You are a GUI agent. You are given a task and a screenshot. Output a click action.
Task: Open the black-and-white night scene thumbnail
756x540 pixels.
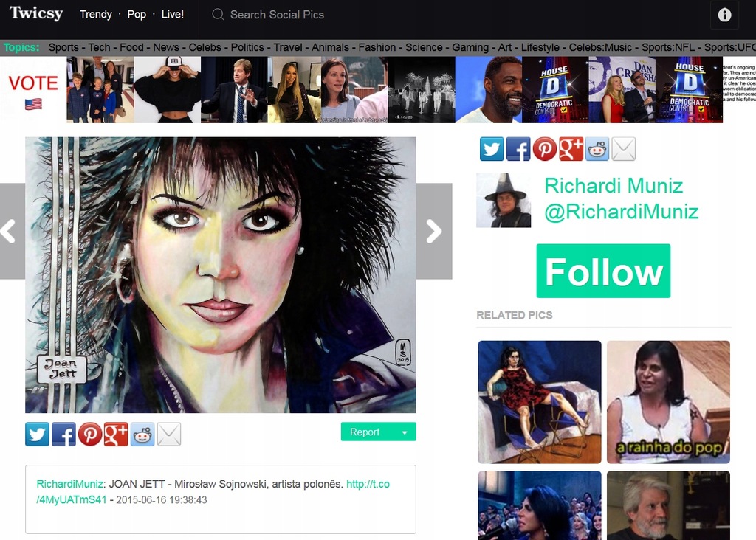coord(422,90)
